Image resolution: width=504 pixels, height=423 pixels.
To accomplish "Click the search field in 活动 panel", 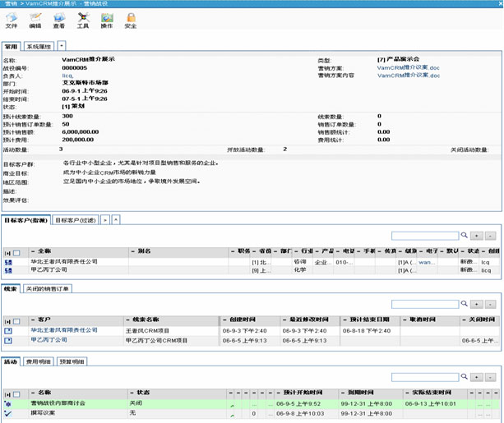I will click(424, 378).
